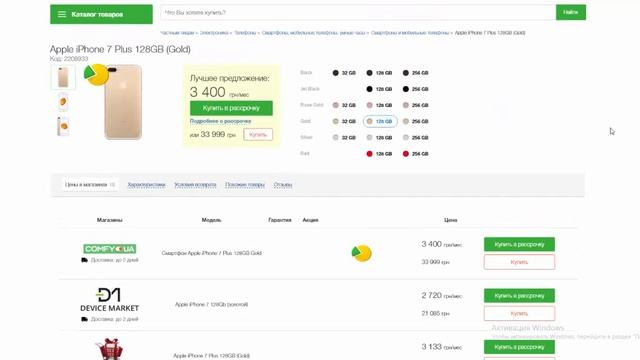Select the third product thumbnail
The width and height of the screenshot is (640, 360).
pyautogui.click(x=63, y=126)
